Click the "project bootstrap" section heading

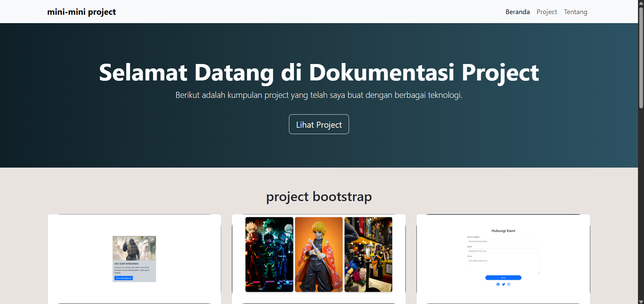click(x=319, y=197)
